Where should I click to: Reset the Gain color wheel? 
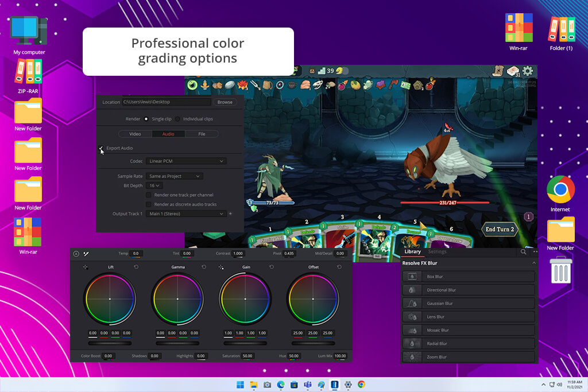pyautogui.click(x=272, y=267)
